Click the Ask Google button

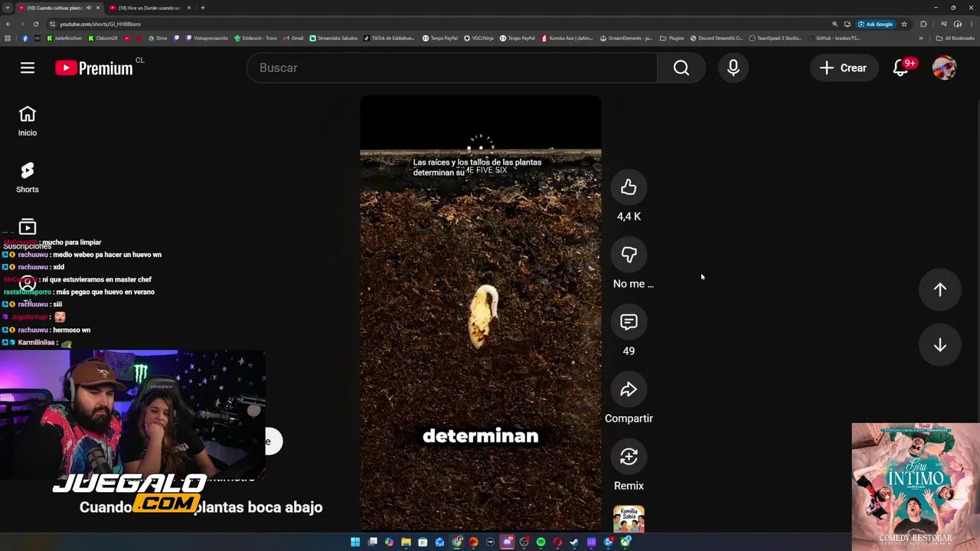coord(876,24)
